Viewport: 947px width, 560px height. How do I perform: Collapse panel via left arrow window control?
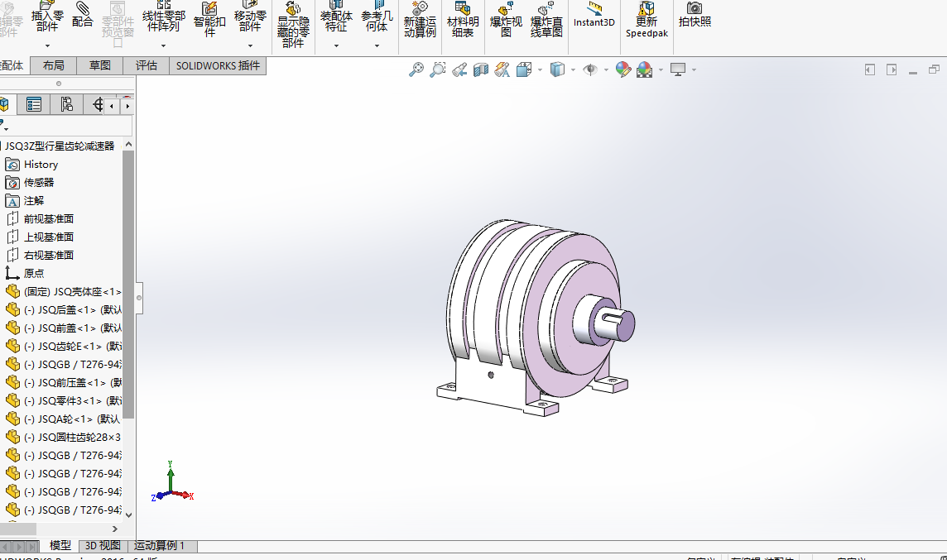870,70
